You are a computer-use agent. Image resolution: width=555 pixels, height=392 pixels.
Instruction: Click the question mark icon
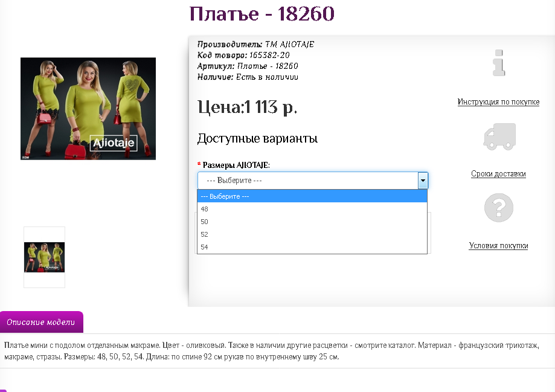(499, 208)
